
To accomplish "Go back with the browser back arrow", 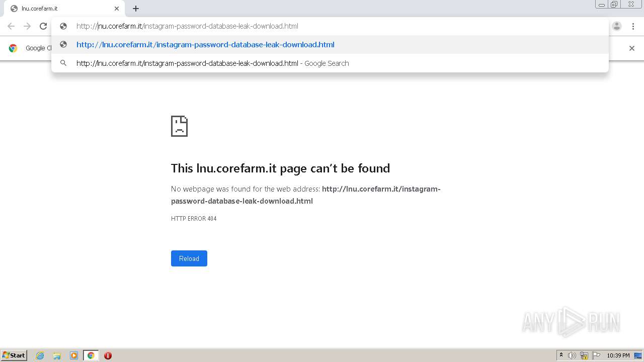I will 11,26.
